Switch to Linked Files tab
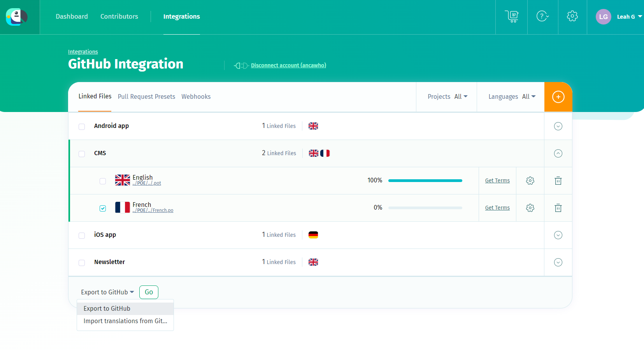This screenshot has width=644, height=350. (x=95, y=96)
